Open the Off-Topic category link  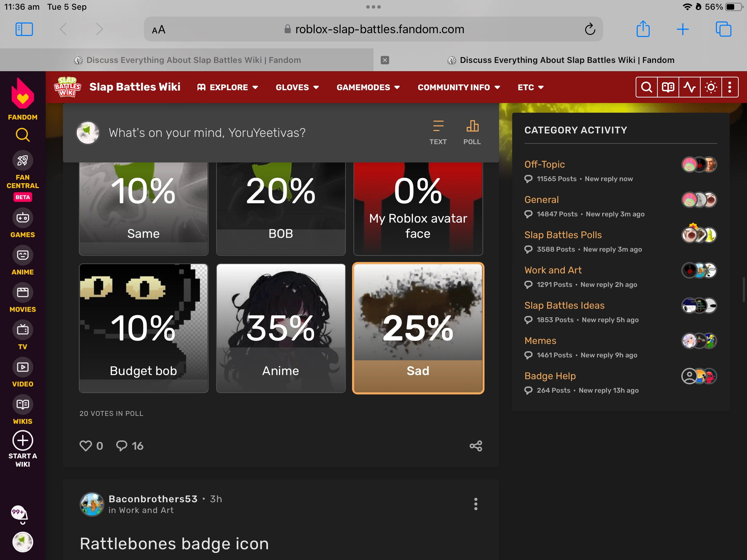click(544, 164)
